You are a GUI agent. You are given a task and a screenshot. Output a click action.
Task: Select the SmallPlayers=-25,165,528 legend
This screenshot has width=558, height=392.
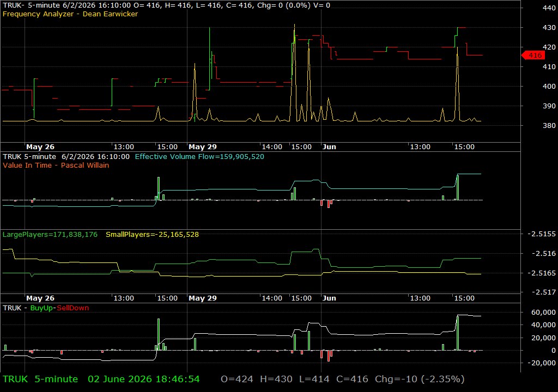153,235
